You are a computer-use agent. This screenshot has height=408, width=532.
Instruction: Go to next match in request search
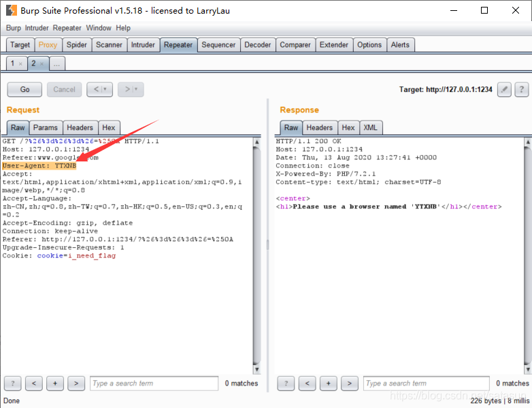76,383
